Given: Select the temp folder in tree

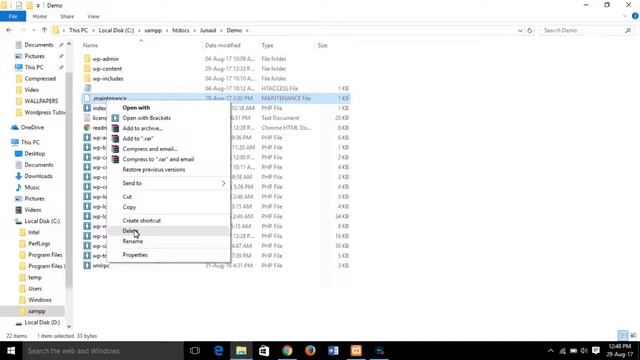Looking at the screenshot, I should point(35,278).
